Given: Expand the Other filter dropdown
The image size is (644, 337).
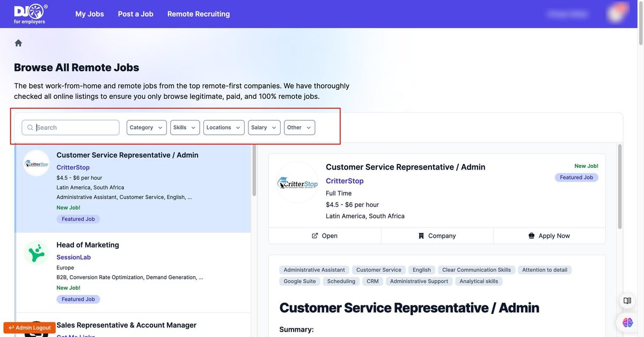Looking at the screenshot, I should click(x=299, y=128).
